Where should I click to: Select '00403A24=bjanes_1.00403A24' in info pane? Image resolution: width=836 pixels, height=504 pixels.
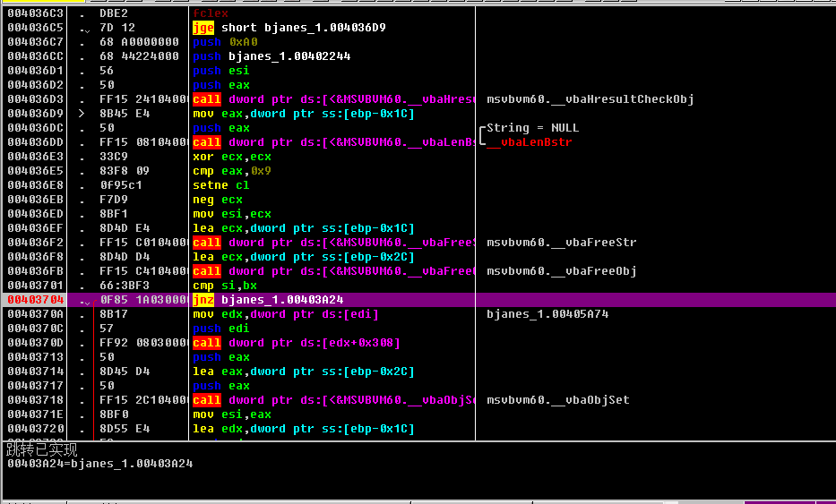100,464
